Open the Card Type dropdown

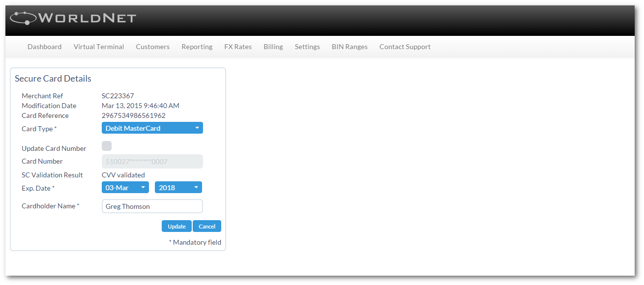[x=152, y=128]
